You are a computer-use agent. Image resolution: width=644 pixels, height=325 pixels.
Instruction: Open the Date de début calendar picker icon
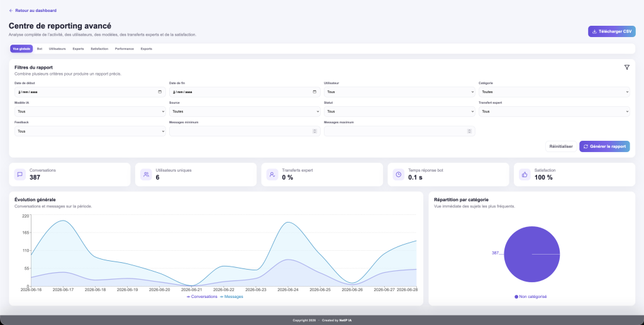[160, 92]
